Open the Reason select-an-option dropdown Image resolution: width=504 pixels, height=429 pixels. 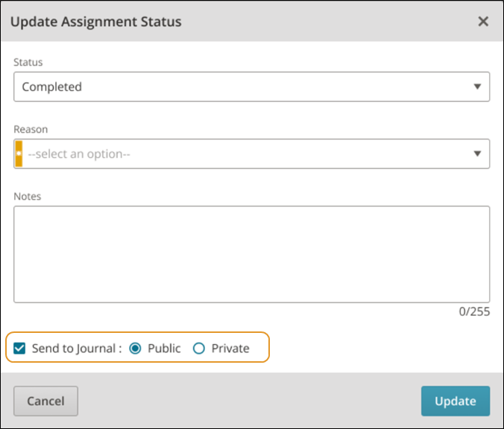click(252, 154)
